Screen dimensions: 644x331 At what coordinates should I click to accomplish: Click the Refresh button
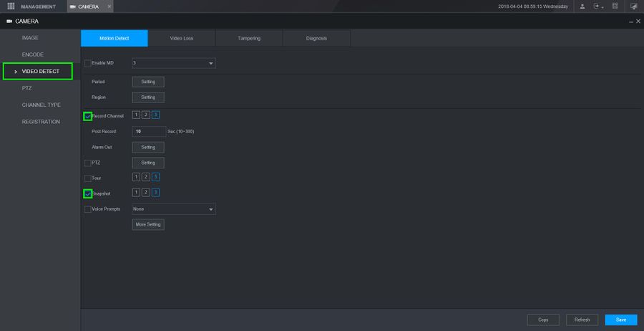click(x=582, y=320)
